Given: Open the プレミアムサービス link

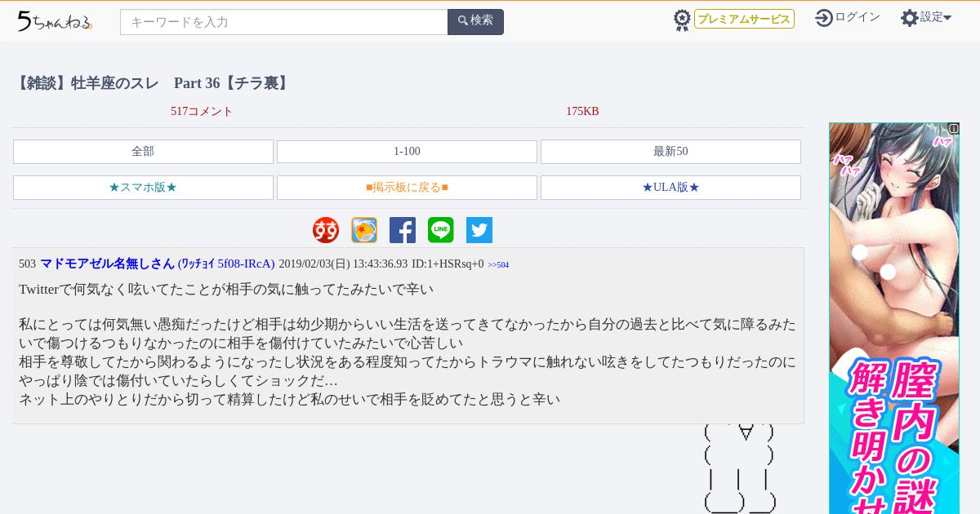Looking at the screenshot, I should (744, 19).
